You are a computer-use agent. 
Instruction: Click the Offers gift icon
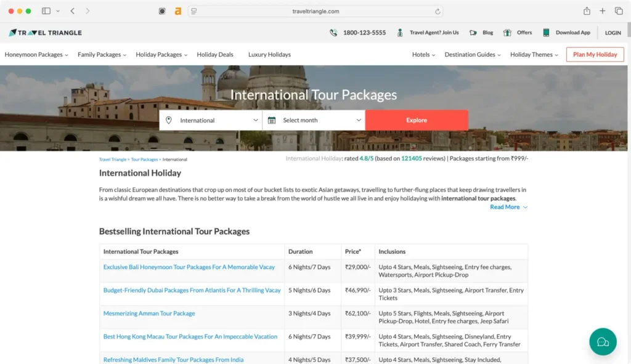click(507, 33)
